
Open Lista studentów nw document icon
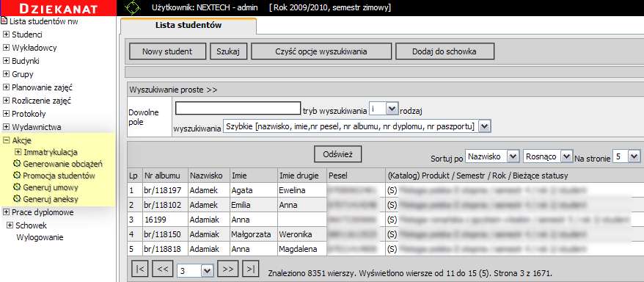[4, 21]
